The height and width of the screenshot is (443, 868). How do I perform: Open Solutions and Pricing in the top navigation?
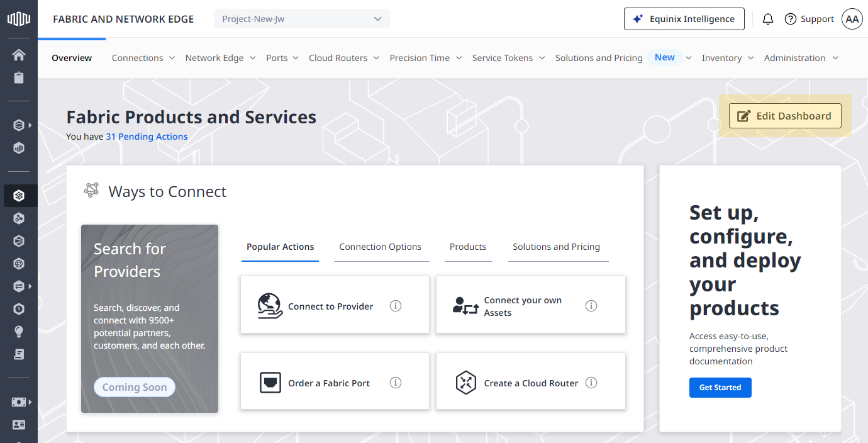[x=599, y=58]
